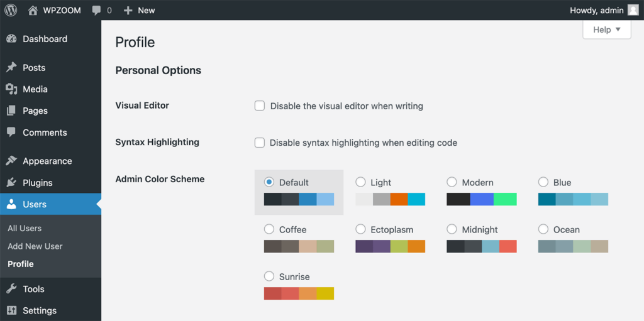
Task: Click the Ocean scheme color swatches
Action: coord(574,246)
